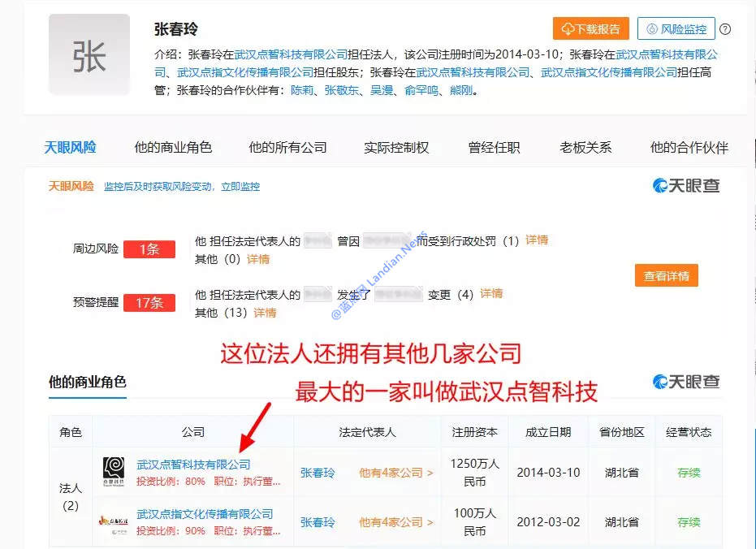Click the red 17条 badge for 预警提醒
This screenshot has height=549, width=756.
pyautogui.click(x=149, y=303)
